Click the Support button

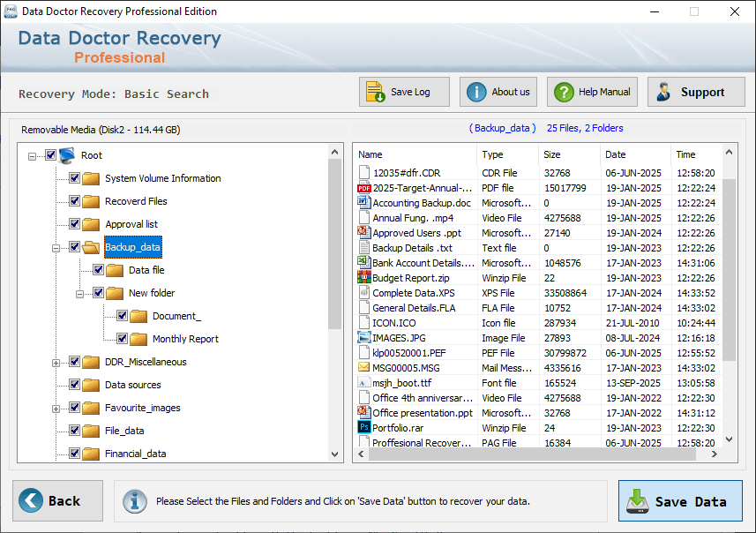696,92
